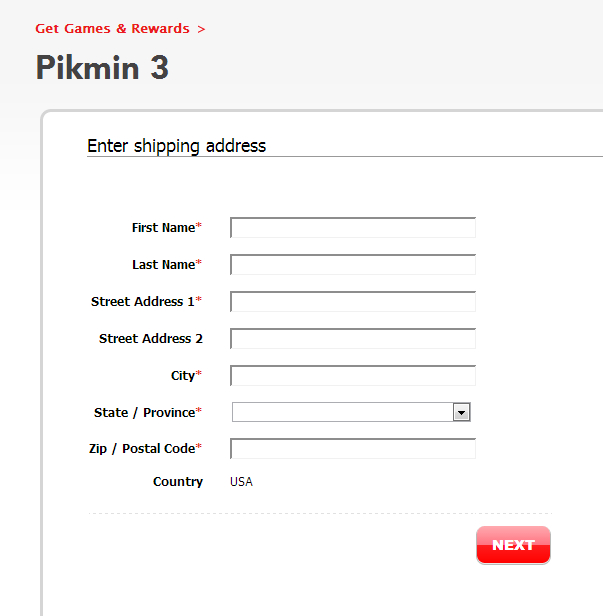Click the Pikmin 3 page heading
The width and height of the screenshot is (603, 616).
(x=102, y=68)
